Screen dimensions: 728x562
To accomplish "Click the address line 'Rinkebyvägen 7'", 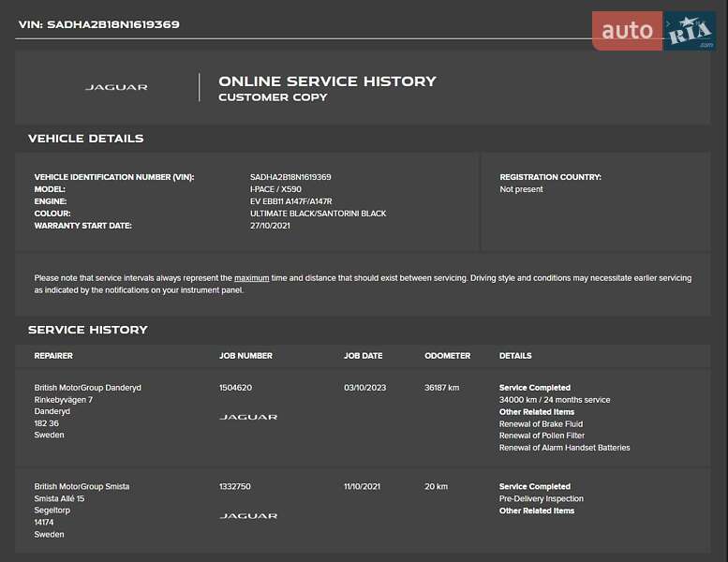I will tap(64, 400).
